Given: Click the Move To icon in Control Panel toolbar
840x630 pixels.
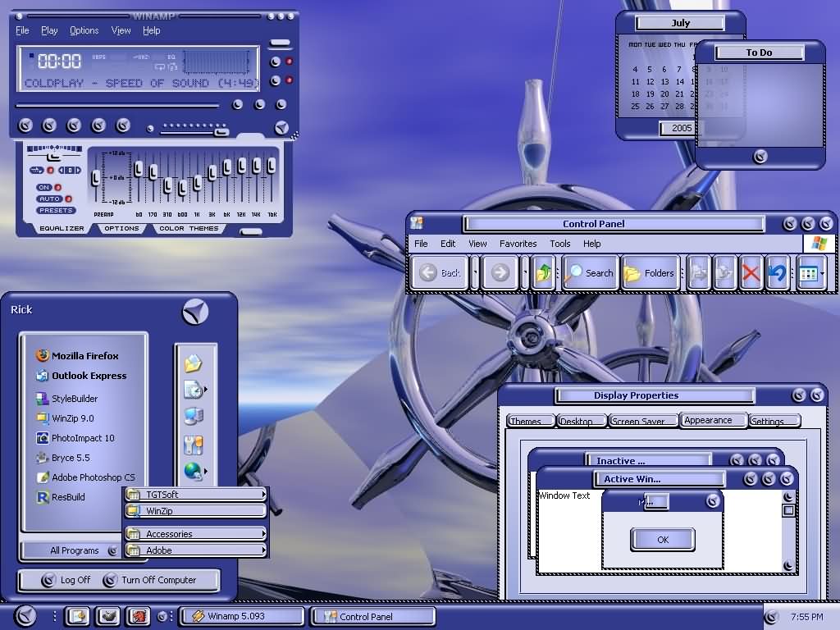Looking at the screenshot, I should 699,273.
